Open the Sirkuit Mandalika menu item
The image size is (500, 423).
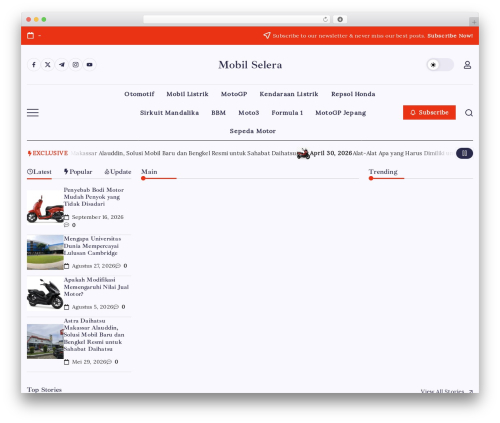(169, 113)
